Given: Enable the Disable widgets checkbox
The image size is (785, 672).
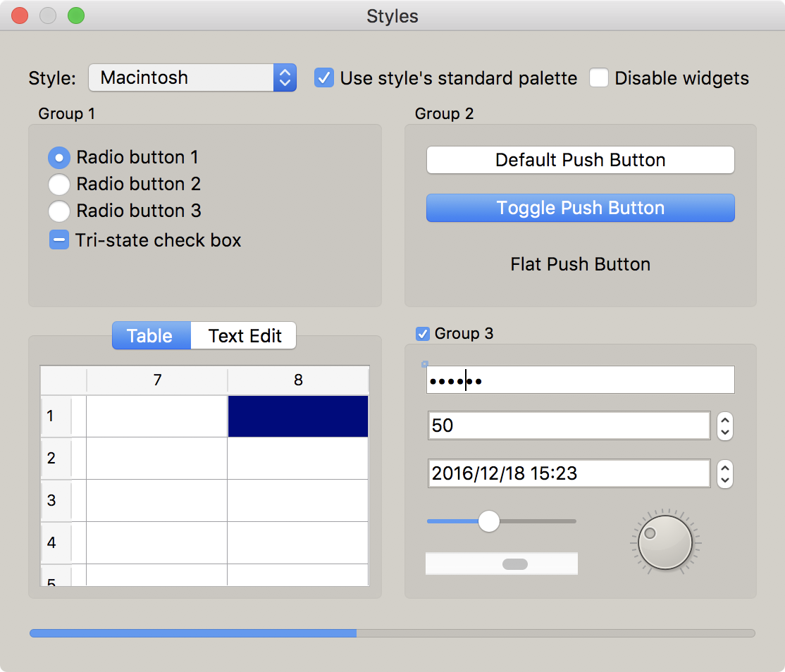Looking at the screenshot, I should coord(599,77).
